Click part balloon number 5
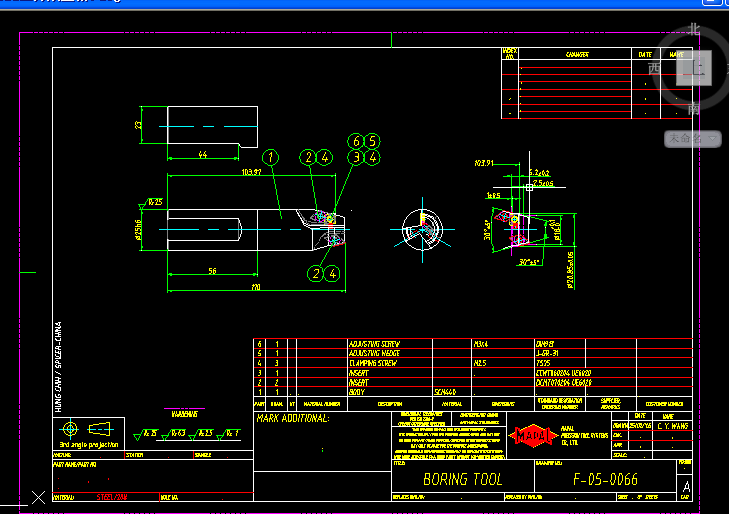The height and width of the screenshot is (514, 729). click(372, 141)
